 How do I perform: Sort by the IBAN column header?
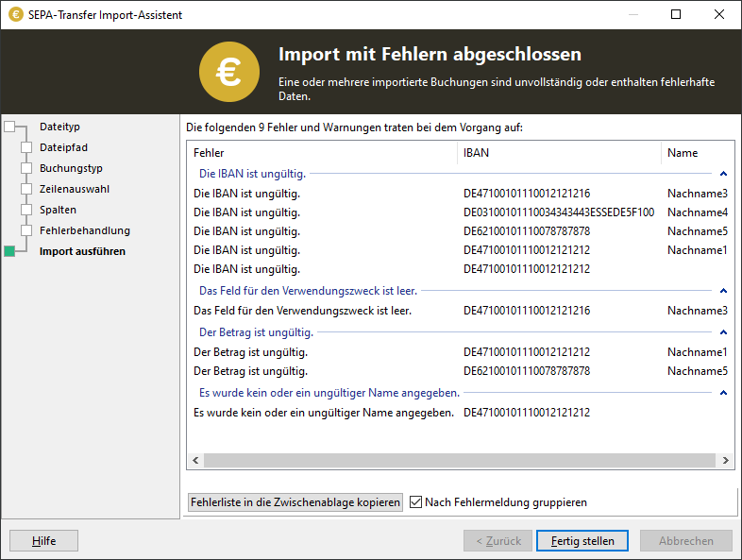(x=560, y=153)
